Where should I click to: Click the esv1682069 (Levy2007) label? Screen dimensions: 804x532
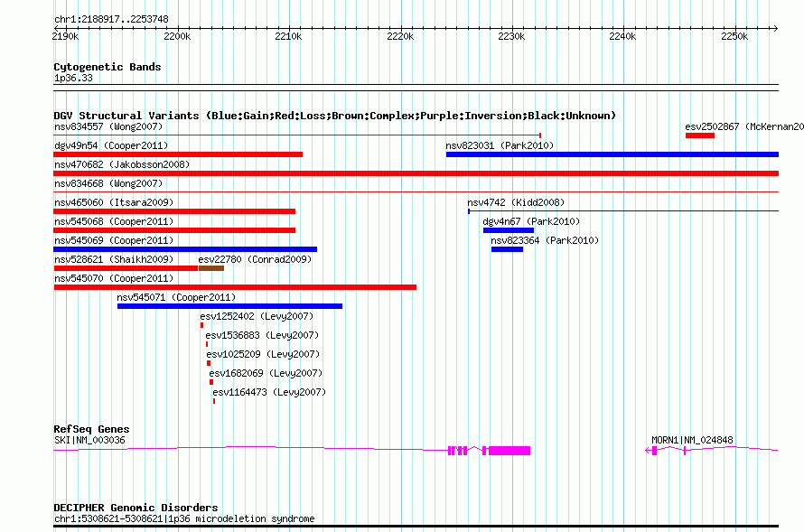coord(266,373)
